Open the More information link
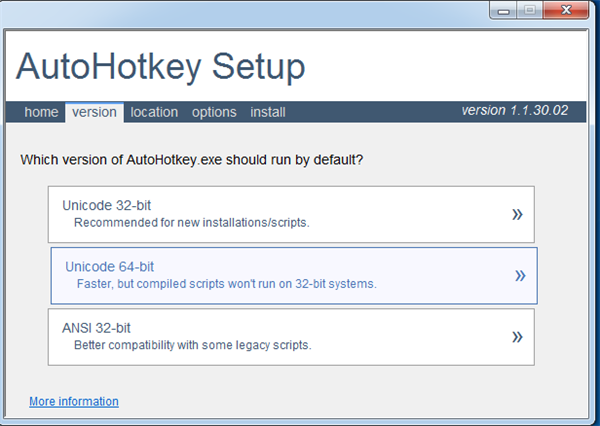600x426 pixels. (x=74, y=402)
